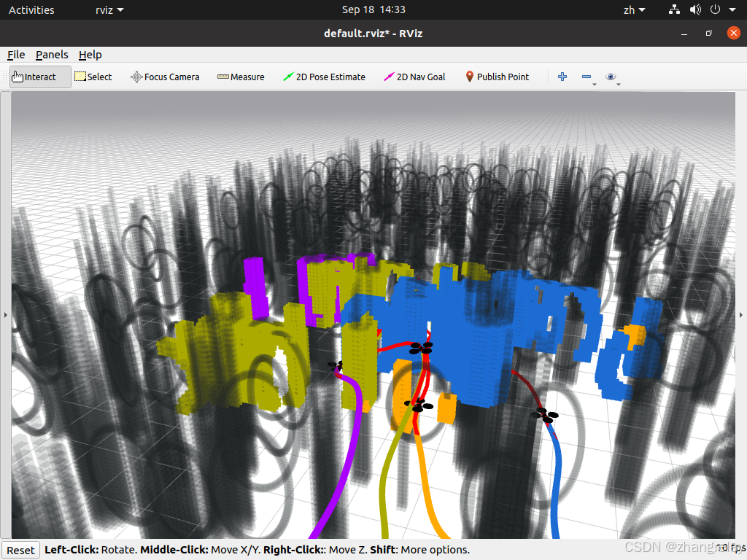Click the blue plus add-tool icon
Image resolution: width=747 pixels, height=560 pixels.
click(562, 77)
